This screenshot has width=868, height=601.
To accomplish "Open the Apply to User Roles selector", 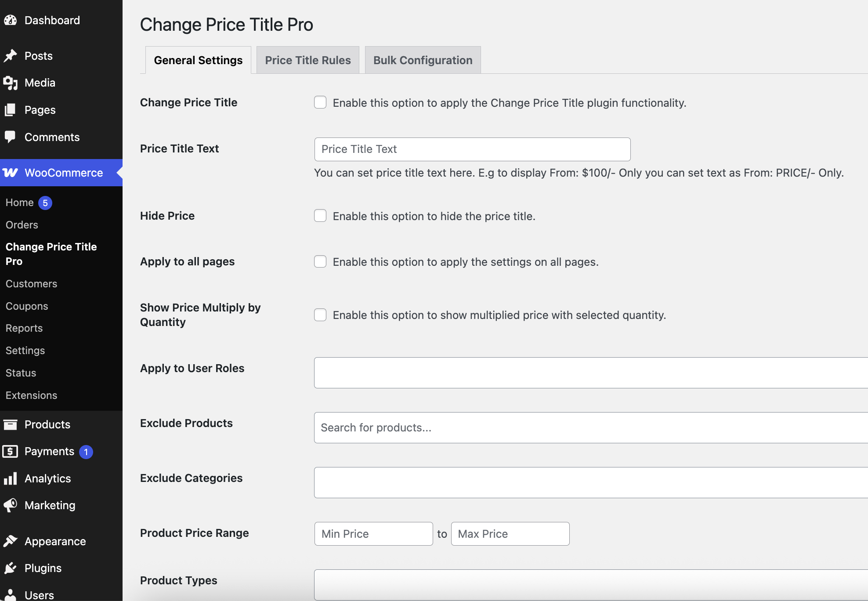I will pos(590,373).
